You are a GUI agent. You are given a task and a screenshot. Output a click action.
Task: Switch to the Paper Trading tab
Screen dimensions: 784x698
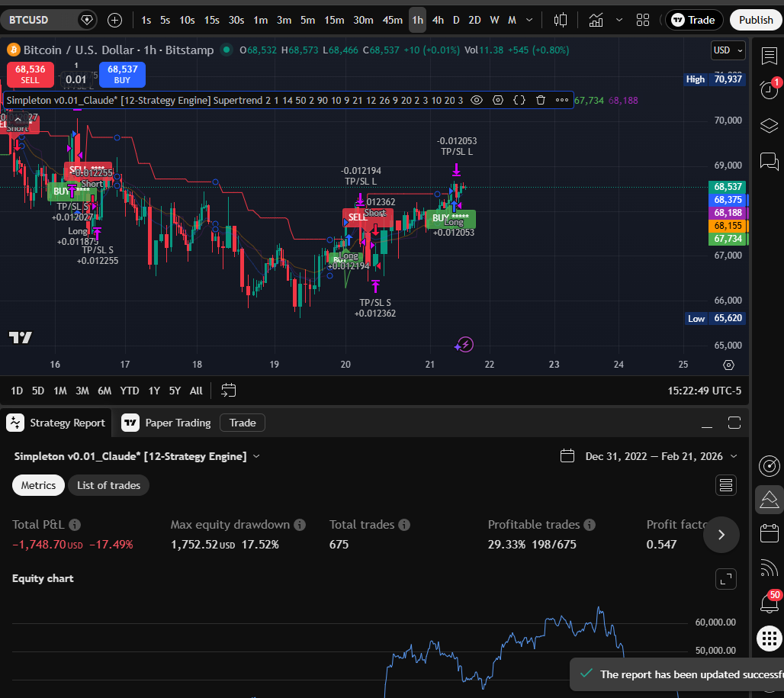pyautogui.click(x=166, y=423)
